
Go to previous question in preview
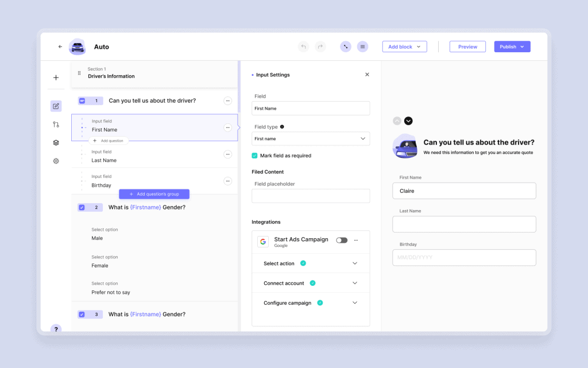tap(397, 121)
